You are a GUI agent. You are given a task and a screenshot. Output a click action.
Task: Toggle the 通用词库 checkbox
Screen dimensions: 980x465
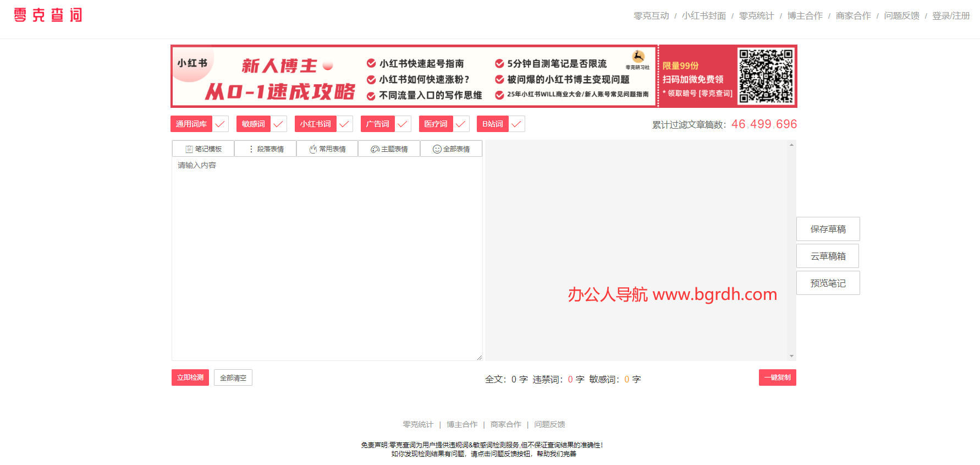tap(220, 124)
